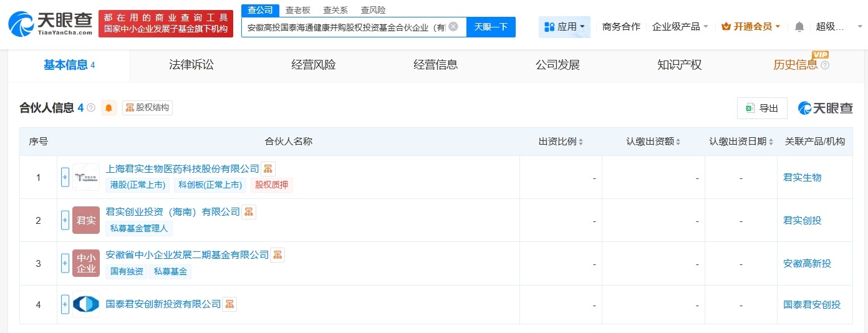Screen dimensions: 868x333
Task: Sort by 出资比例 column
Action: click(561, 142)
